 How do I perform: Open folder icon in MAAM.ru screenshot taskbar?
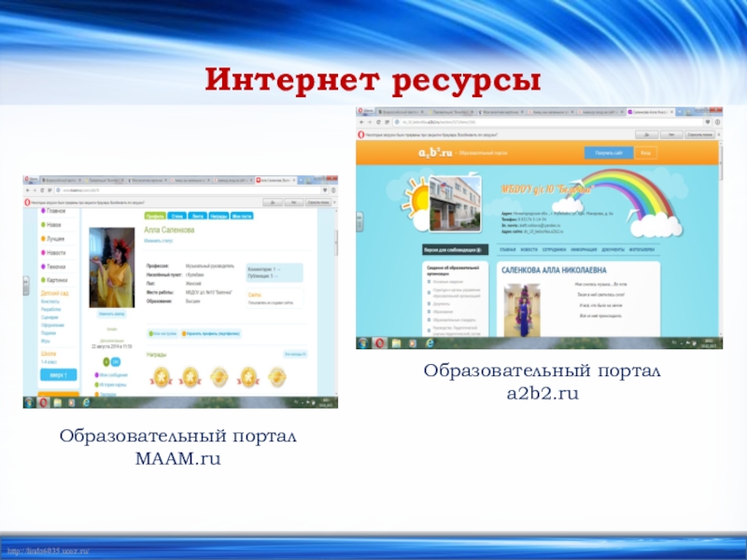pyautogui.click(x=58, y=403)
